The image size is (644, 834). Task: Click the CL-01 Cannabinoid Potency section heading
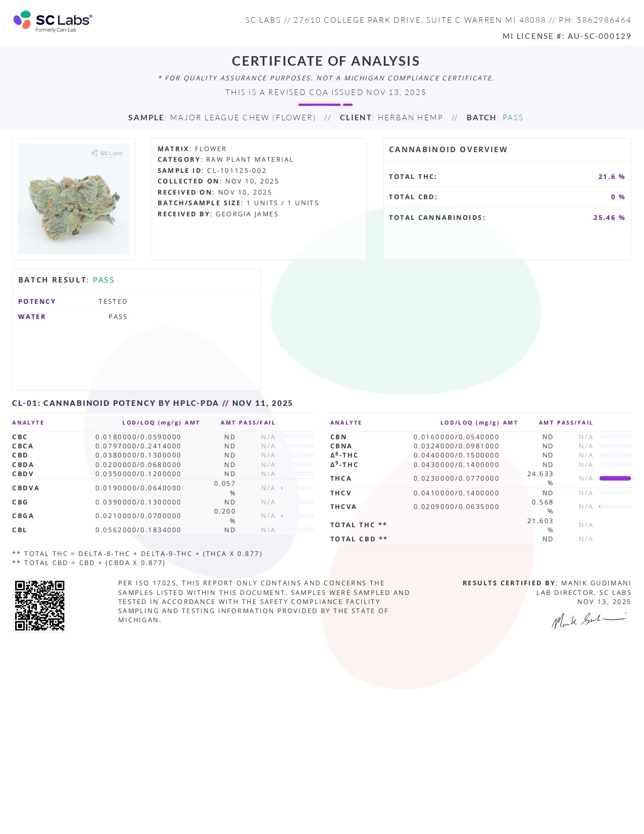152,403
